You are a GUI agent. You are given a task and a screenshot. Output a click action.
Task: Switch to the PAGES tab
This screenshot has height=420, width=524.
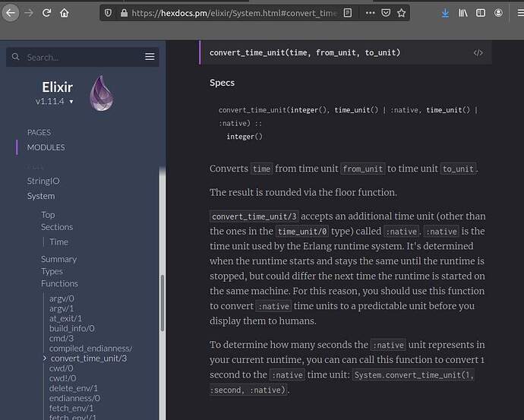[x=39, y=132]
